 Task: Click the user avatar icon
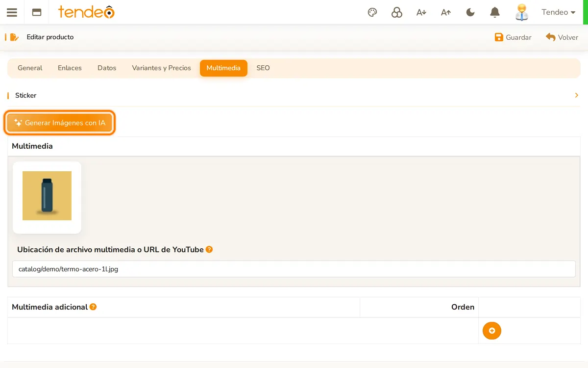click(522, 12)
